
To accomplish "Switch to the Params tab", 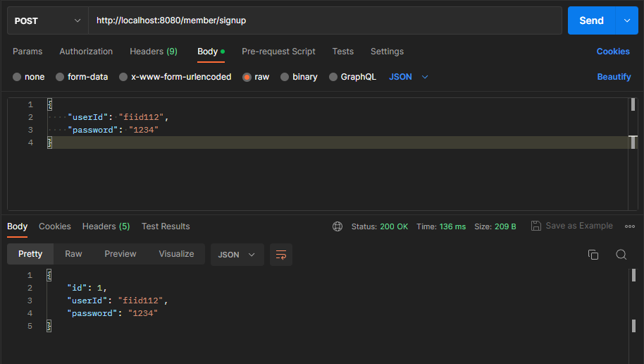I will click(27, 51).
